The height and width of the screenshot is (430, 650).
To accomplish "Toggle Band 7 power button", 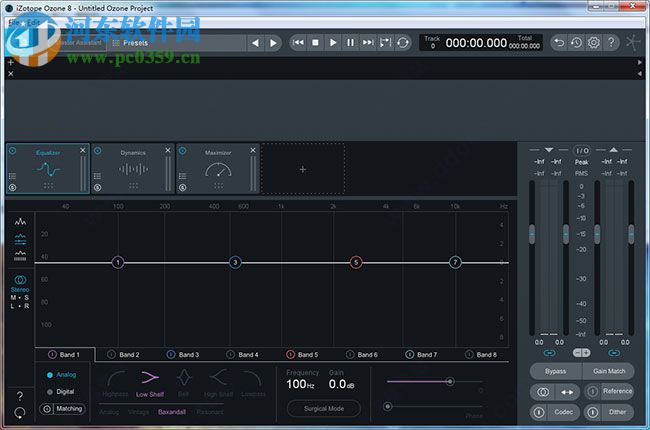I will (410, 355).
